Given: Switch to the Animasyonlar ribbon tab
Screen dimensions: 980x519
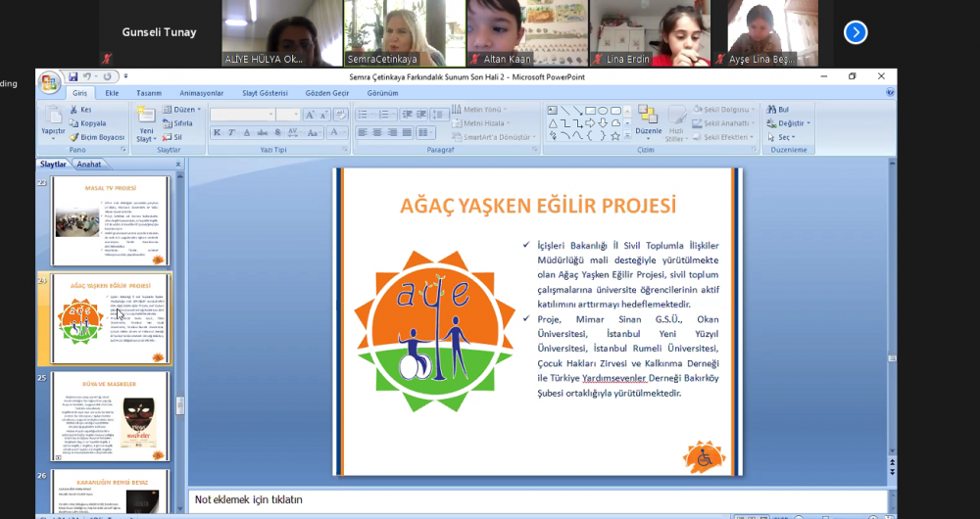Looking at the screenshot, I should (x=201, y=93).
